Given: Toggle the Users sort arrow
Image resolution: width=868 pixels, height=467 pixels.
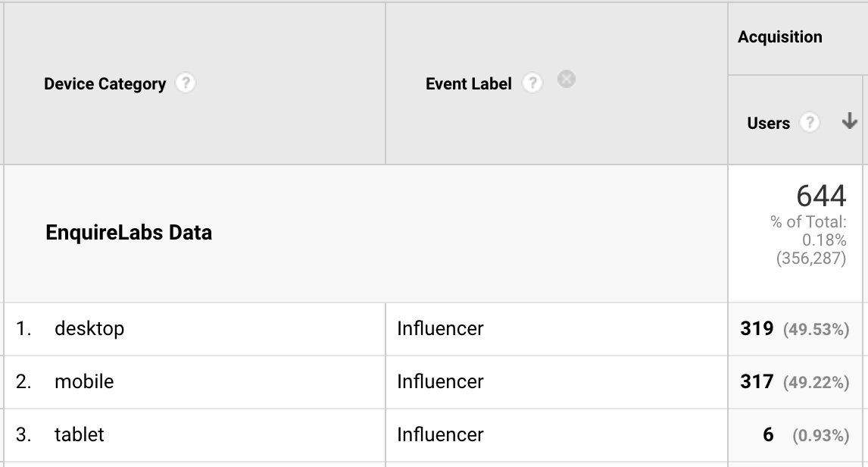Looking at the screenshot, I should click(849, 121).
